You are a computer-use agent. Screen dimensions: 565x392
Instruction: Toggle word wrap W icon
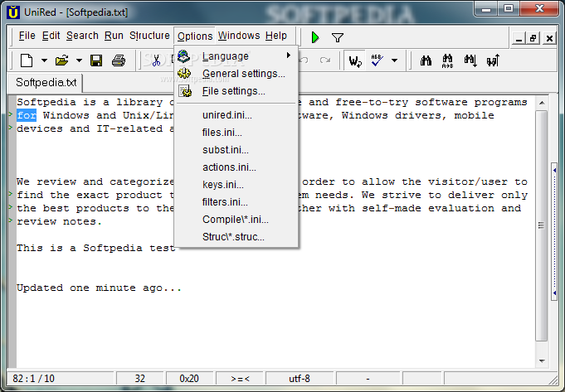tap(355, 60)
